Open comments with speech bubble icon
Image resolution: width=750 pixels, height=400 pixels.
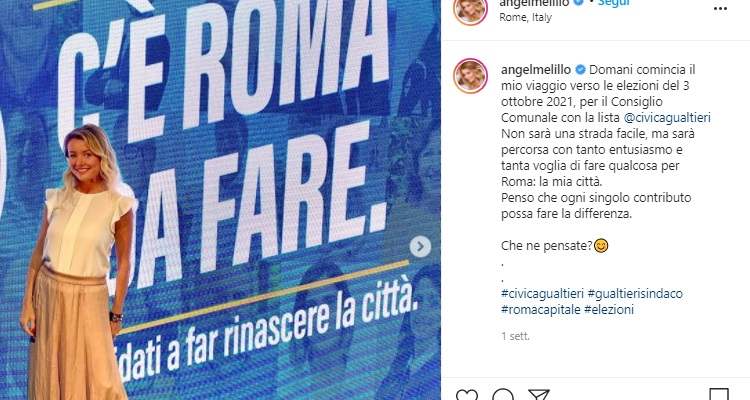[x=503, y=395]
